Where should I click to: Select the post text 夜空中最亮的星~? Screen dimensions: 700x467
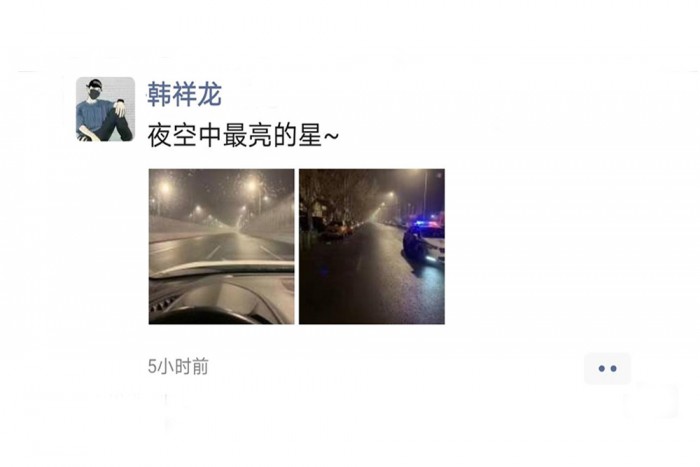(x=243, y=135)
